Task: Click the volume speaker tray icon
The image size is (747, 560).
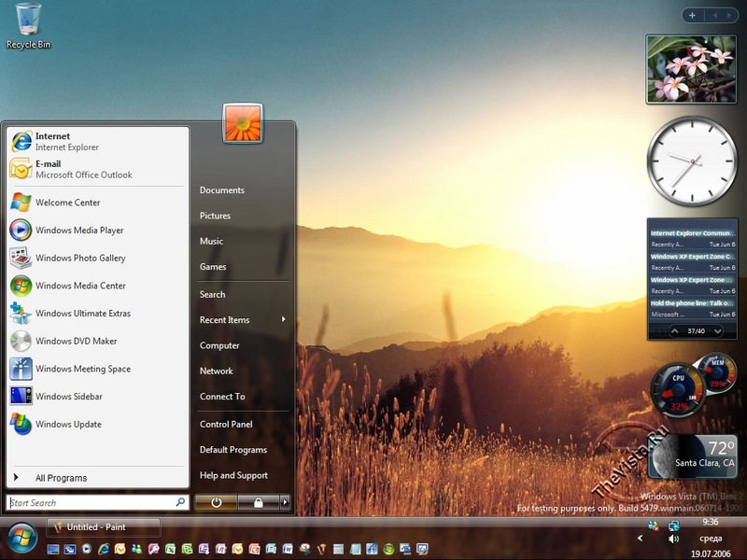Action: [673, 539]
